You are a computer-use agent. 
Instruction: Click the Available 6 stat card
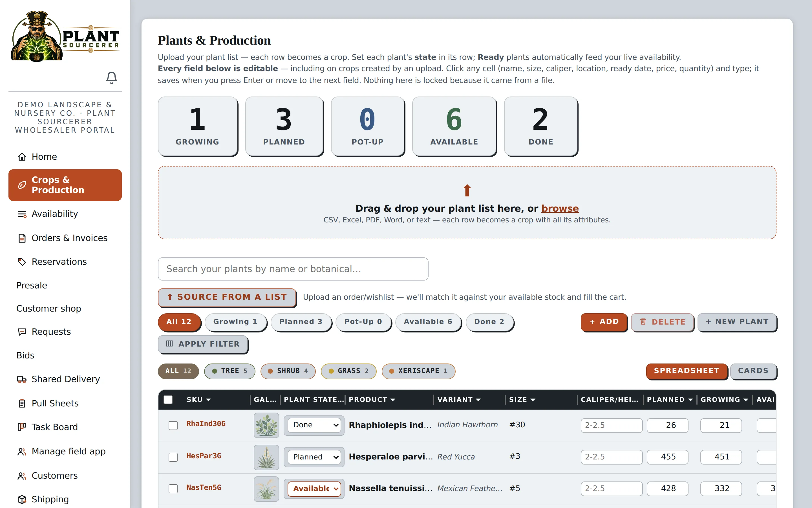(454, 126)
